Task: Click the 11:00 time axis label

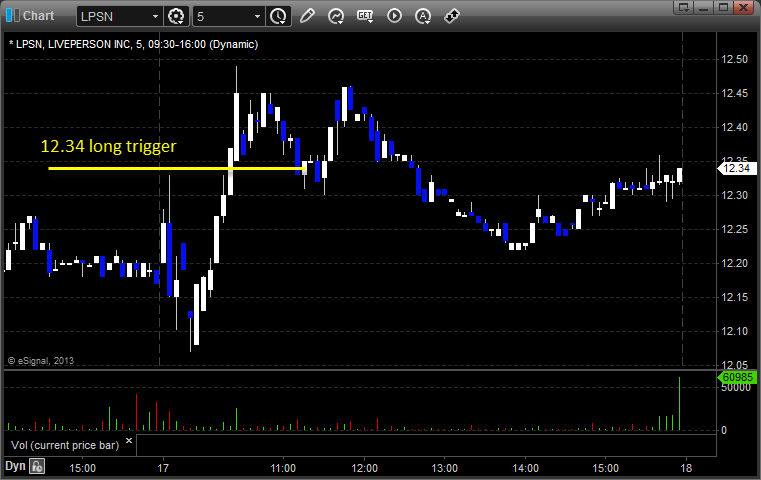Action: [x=283, y=468]
